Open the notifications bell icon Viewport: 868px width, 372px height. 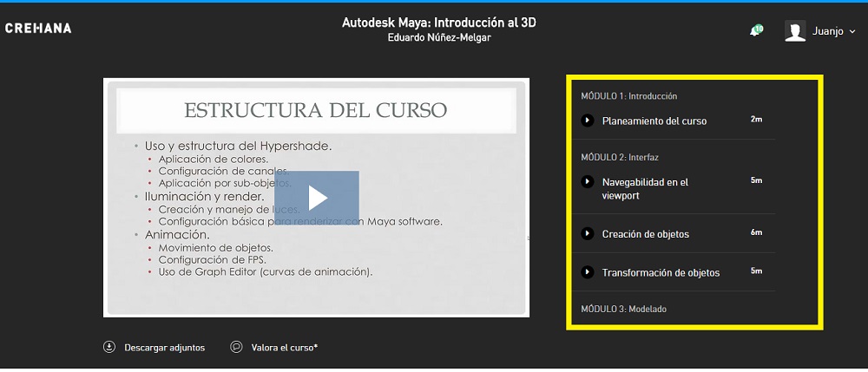(x=756, y=31)
